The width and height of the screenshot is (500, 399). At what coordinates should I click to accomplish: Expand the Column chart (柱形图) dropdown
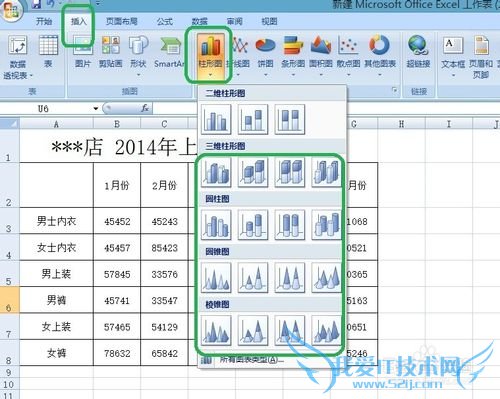[x=210, y=56]
